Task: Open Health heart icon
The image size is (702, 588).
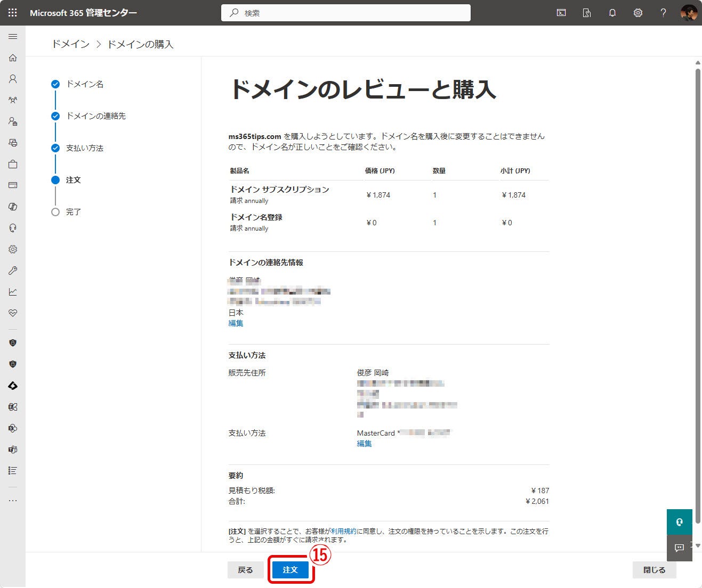Action: 13,313
